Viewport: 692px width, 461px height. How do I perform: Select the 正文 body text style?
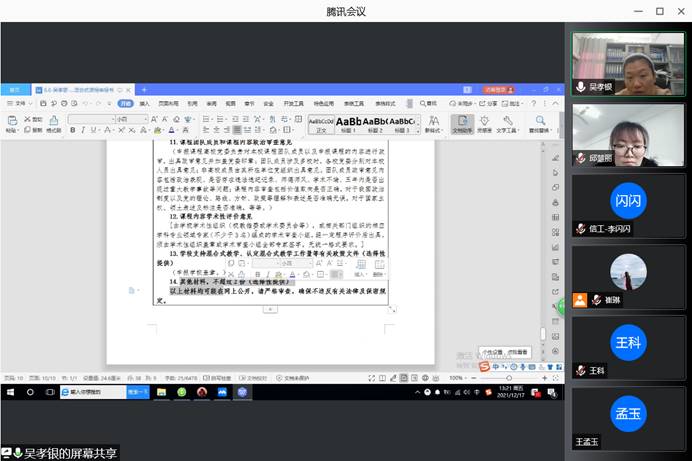[321, 123]
